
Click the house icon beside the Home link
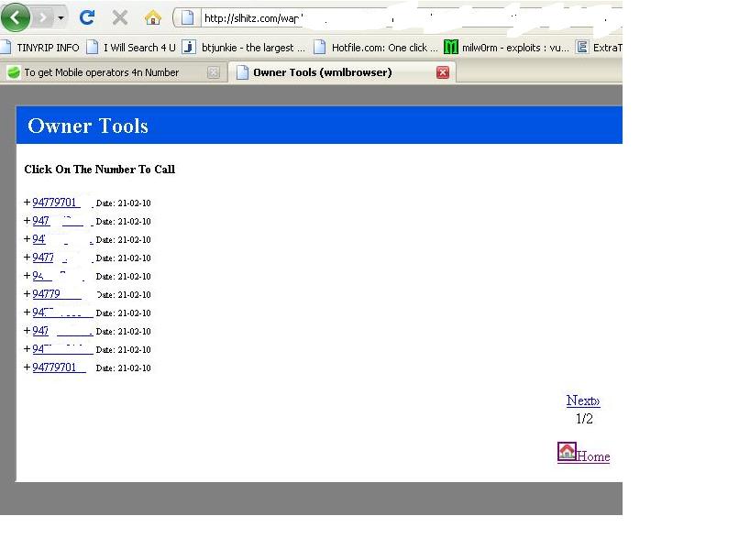click(567, 452)
